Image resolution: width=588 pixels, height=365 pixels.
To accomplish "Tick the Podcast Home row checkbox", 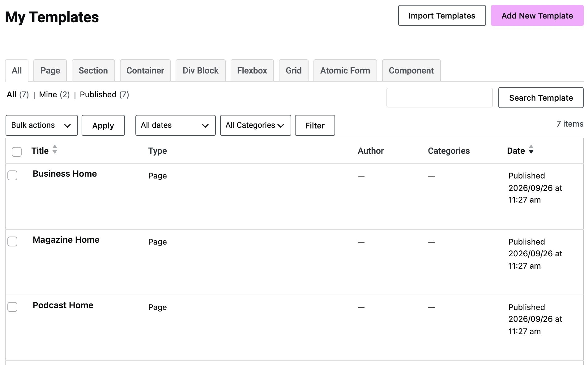I will (12, 307).
